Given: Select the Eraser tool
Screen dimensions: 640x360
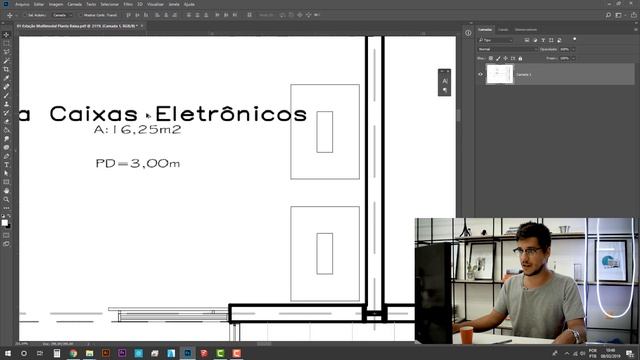Looking at the screenshot, I should click(x=6, y=121).
